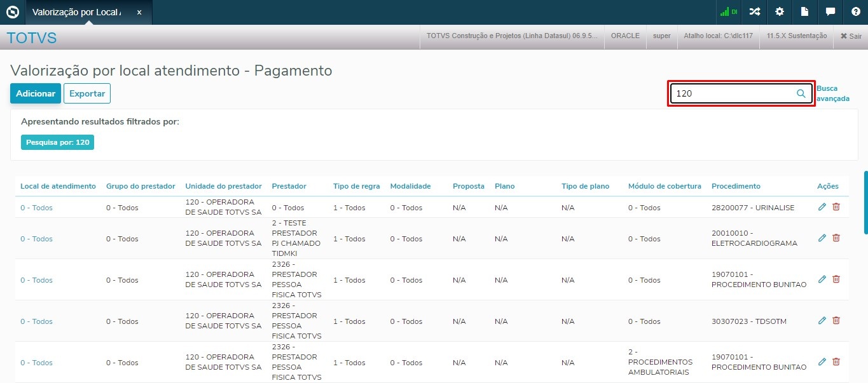Click the Adicionar button
868x383 pixels.
point(36,93)
